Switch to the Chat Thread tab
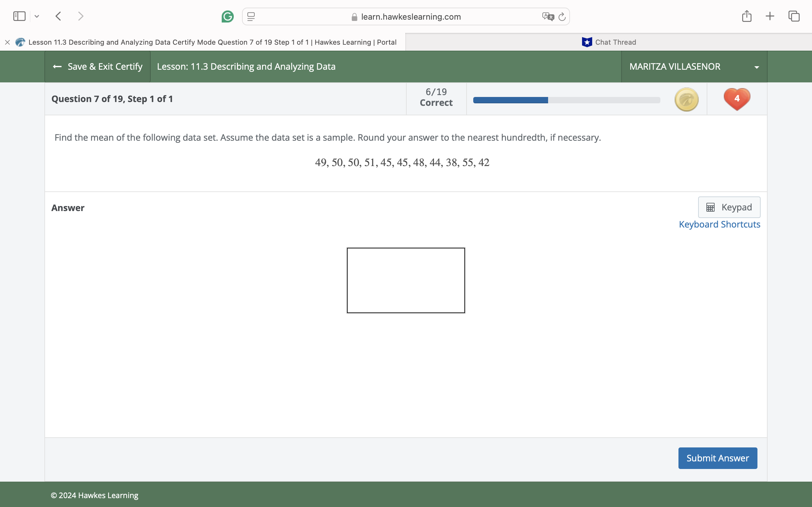The image size is (812, 507). click(x=609, y=42)
